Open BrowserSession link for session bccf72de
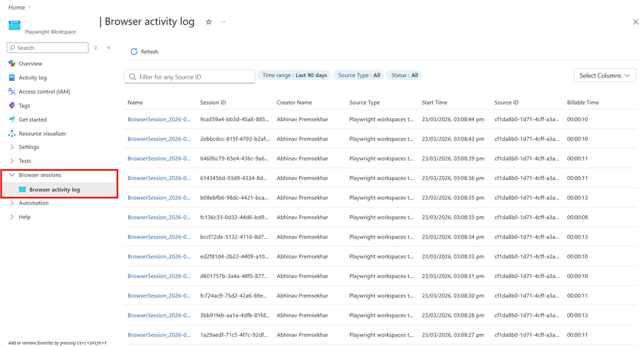Screen dimensions: 644x347 coord(159,237)
